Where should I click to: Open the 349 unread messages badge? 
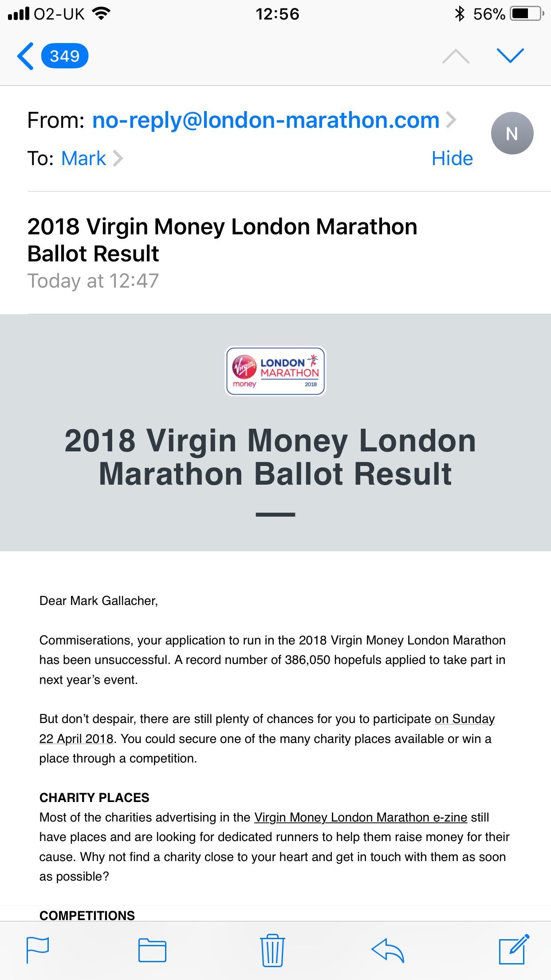click(x=65, y=56)
